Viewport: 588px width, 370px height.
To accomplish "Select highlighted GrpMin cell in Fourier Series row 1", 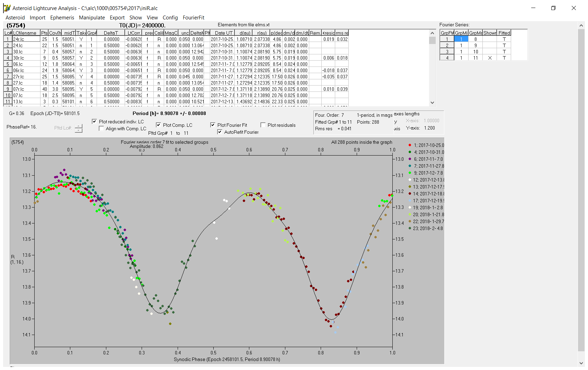I will click(461, 39).
